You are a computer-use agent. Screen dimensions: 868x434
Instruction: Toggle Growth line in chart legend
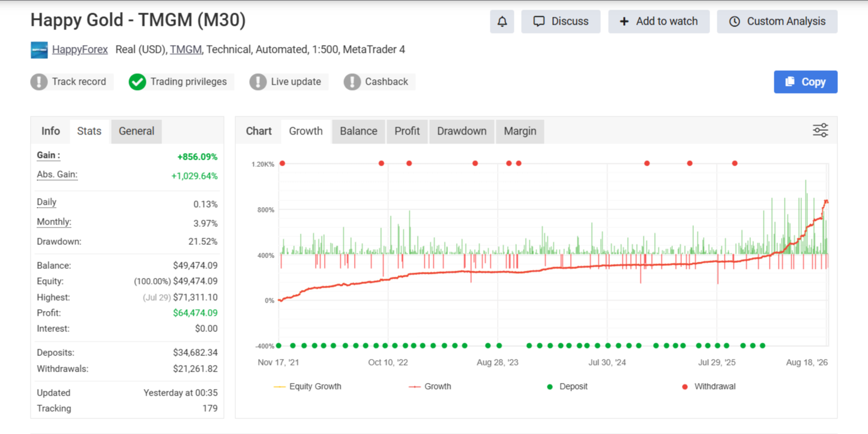pos(430,387)
